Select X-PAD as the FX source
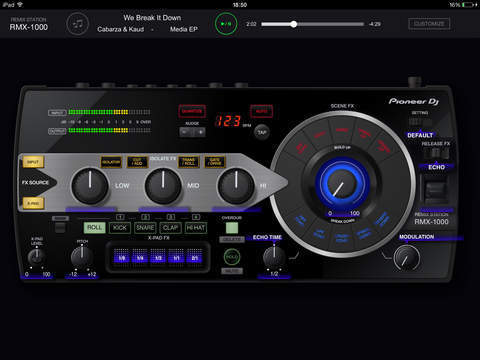Screen dimensions: 480x360 tap(33, 203)
